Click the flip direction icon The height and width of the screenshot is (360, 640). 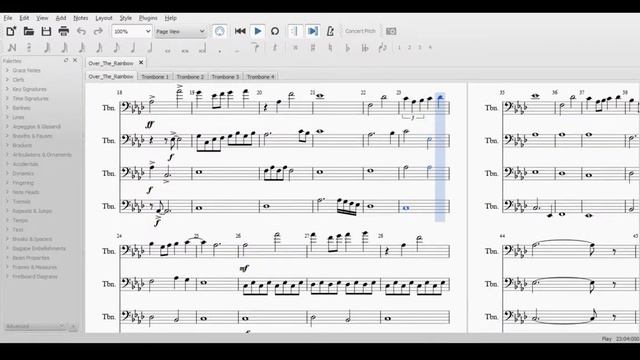[382, 48]
